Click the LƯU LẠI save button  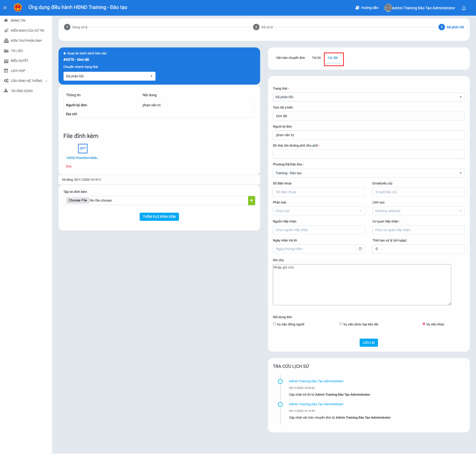368,342
